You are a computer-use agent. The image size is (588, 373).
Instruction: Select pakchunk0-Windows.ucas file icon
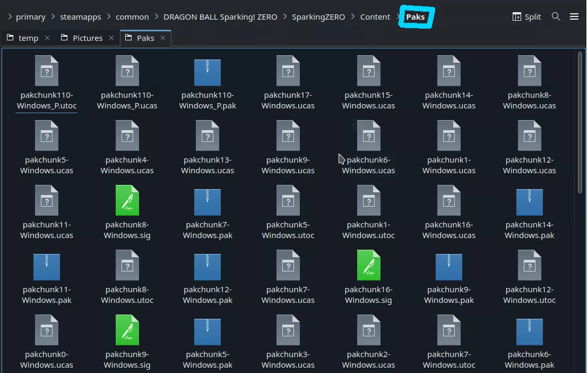click(x=47, y=330)
